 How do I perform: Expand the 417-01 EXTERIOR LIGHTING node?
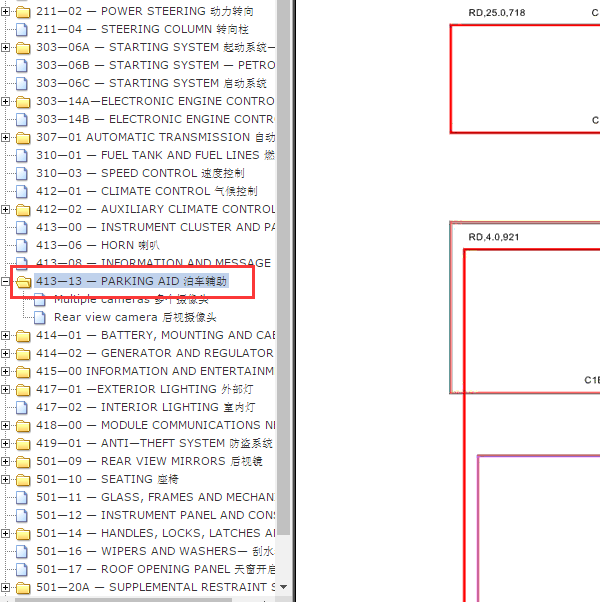click(5, 389)
